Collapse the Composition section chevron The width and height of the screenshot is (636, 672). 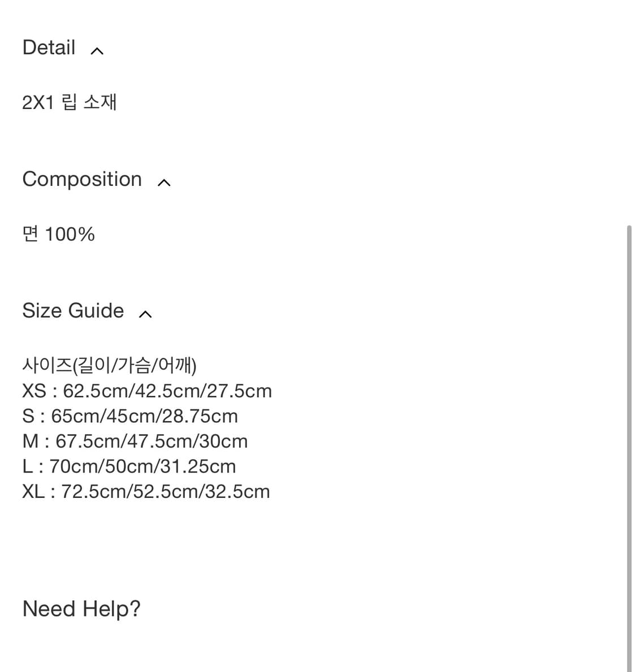(x=164, y=183)
